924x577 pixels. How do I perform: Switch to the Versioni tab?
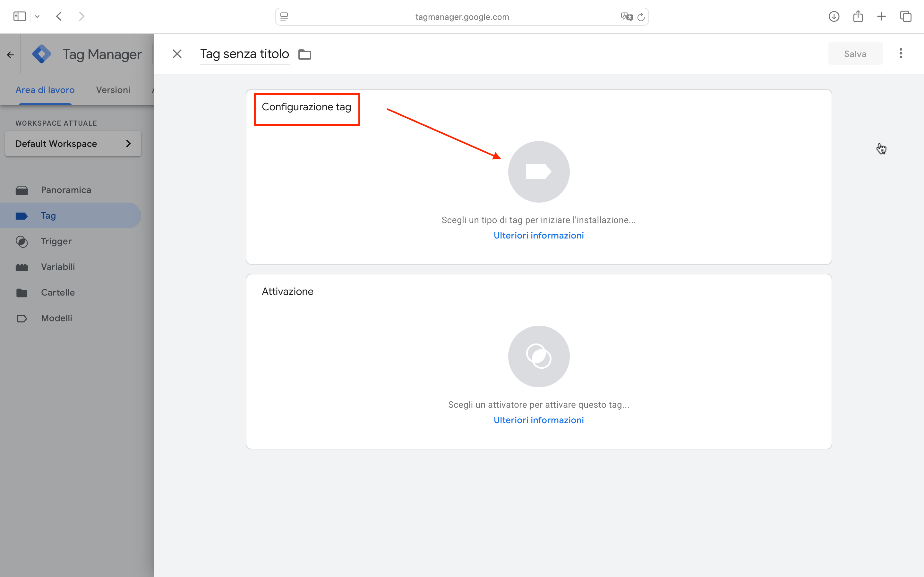[113, 90]
